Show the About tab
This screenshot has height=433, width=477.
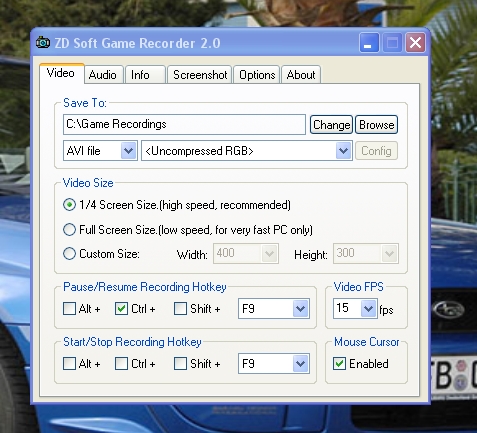coord(301,75)
